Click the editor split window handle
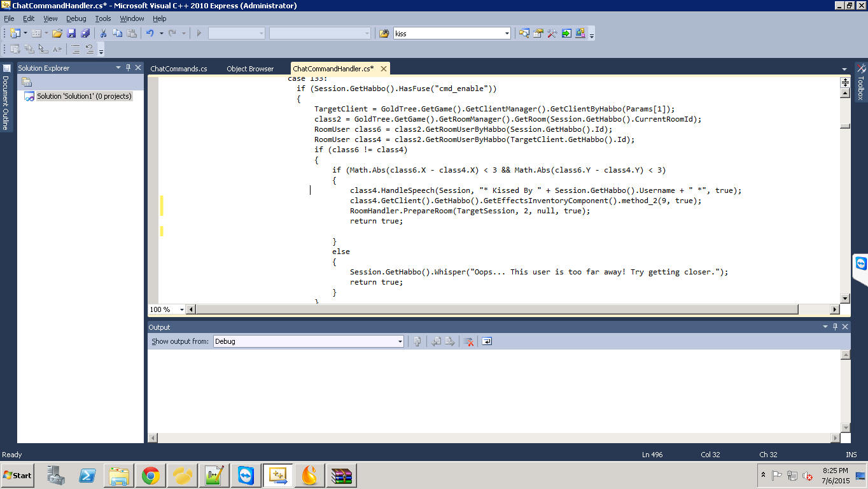The image size is (868, 489). (x=845, y=82)
